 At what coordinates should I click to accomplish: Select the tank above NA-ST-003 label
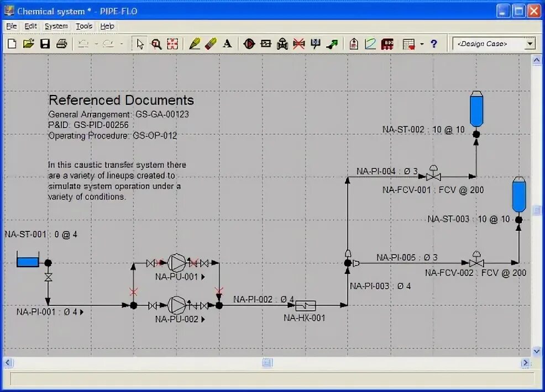click(519, 194)
